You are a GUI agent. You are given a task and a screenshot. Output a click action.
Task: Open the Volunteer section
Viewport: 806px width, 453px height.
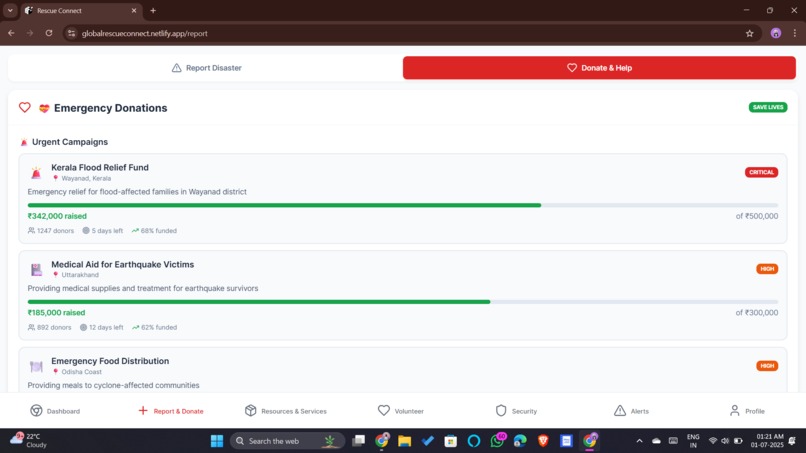[400, 411]
